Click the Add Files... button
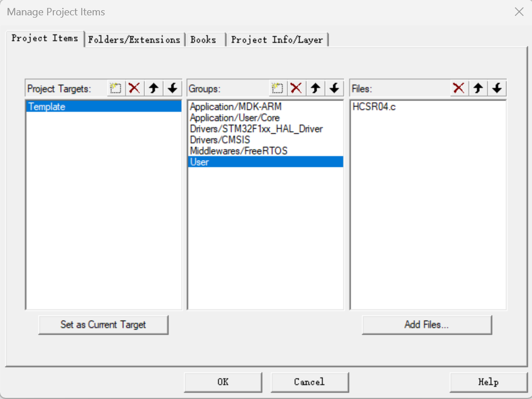532x399 pixels. [x=426, y=325]
